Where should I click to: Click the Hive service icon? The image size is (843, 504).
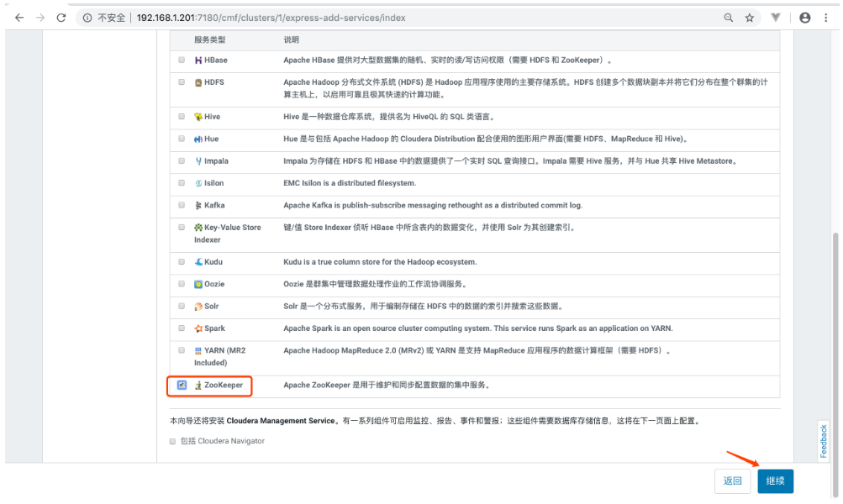click(x=198, y=117)
